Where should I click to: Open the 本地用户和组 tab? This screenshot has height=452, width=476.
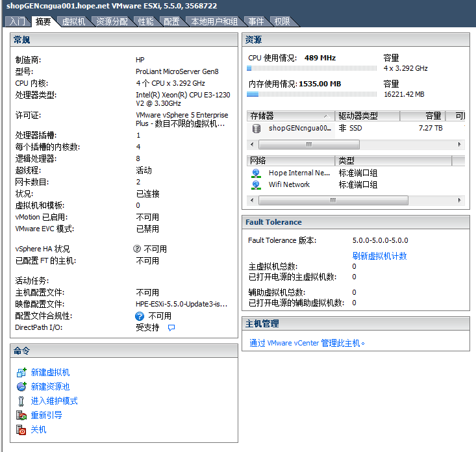point(214,21)
